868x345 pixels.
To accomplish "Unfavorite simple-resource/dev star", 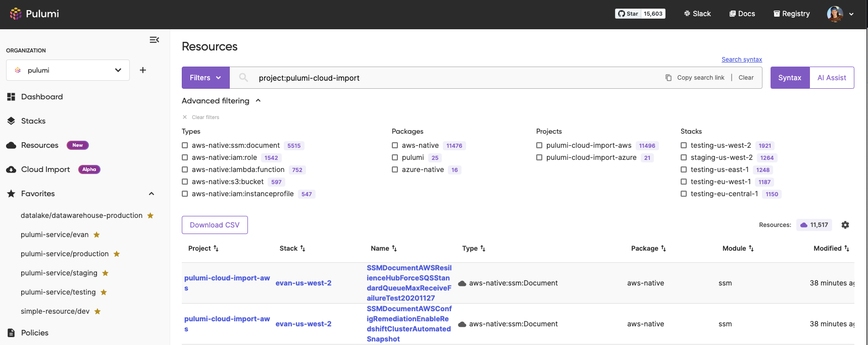I will (97, 311).
